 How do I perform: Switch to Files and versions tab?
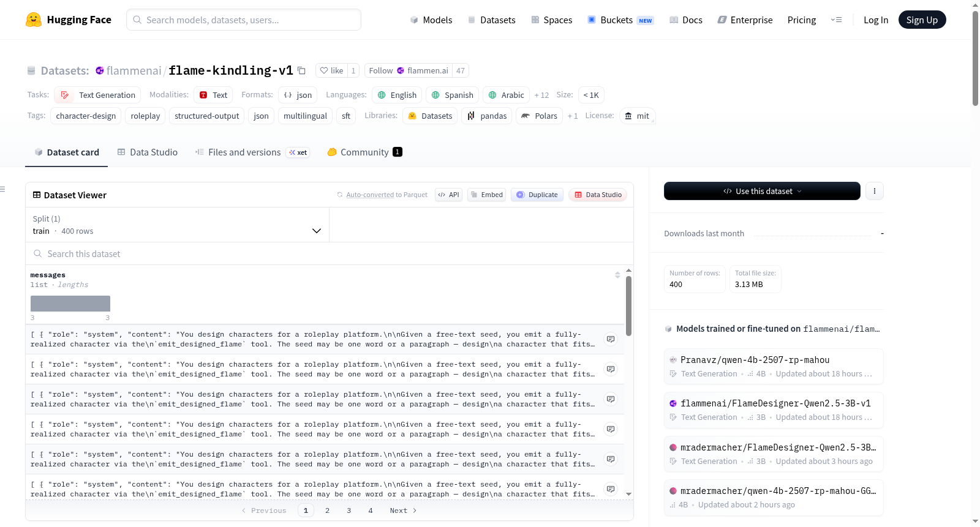tap(252, 152)
